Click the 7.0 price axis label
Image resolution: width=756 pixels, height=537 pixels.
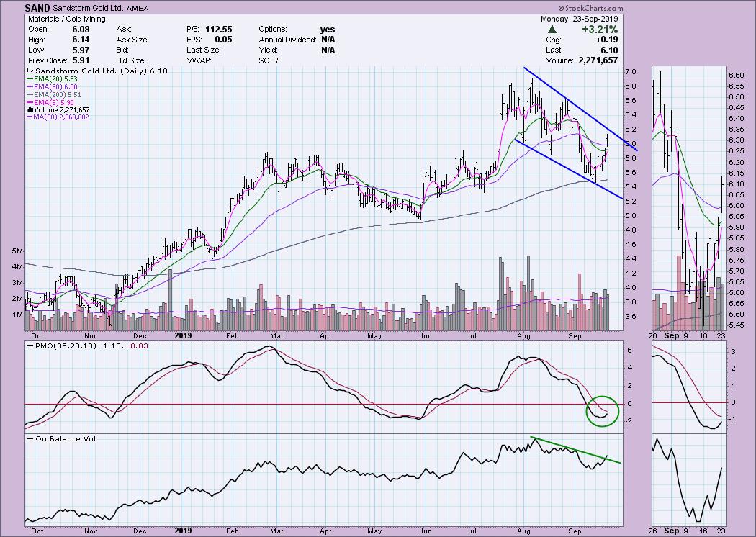[x=631, y=72]
